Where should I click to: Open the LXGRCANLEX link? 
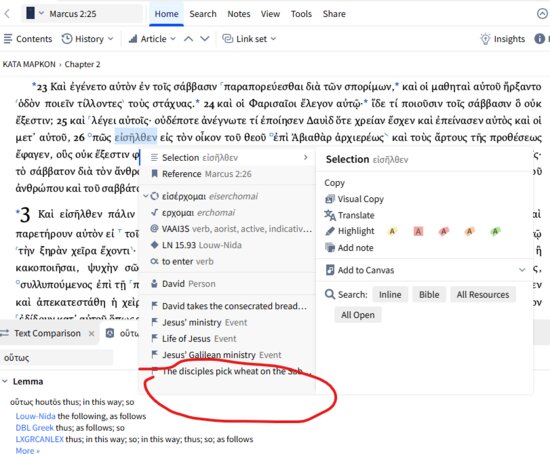(40, 439)
